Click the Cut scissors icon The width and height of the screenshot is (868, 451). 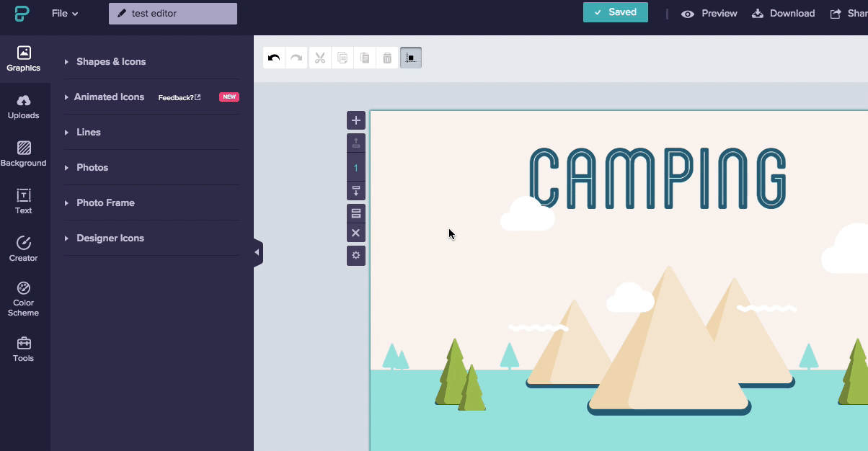click(x=320, y=58)
